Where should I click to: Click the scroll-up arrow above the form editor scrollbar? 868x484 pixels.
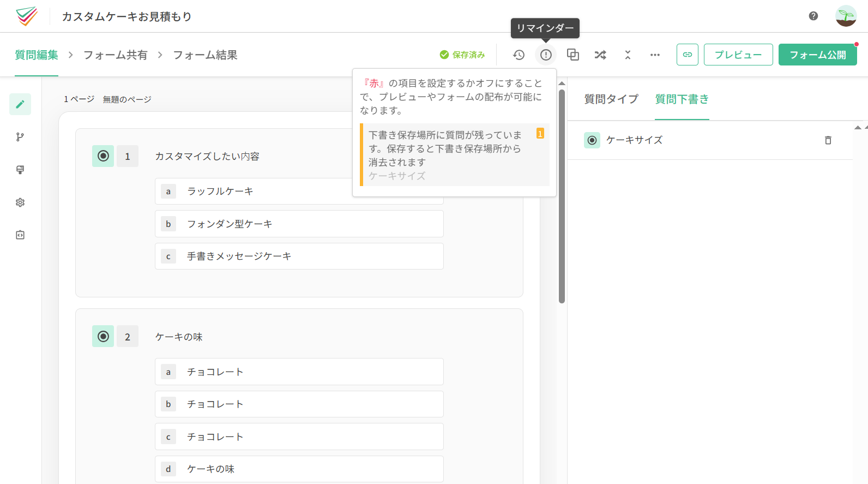point(562,83)
